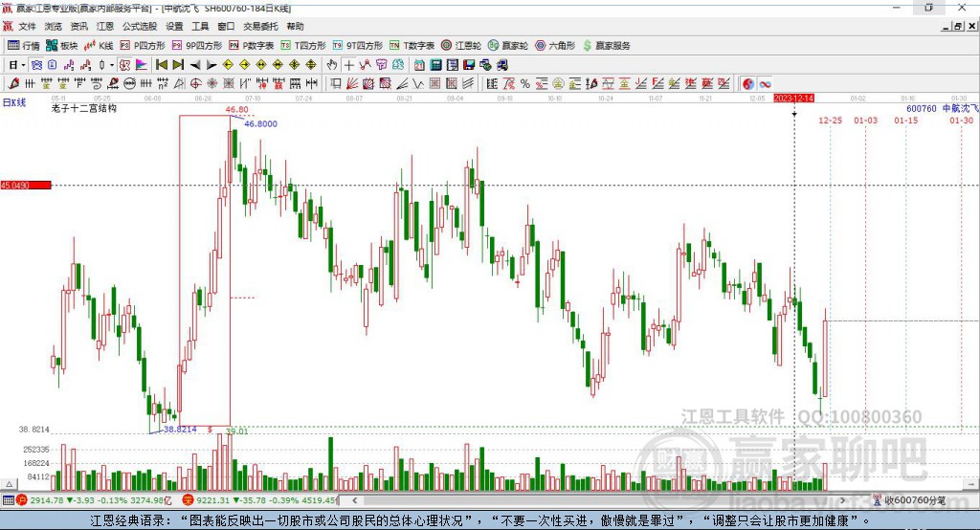The image size is (980, 530).
Task: Click the percent sign tool
Action: tap(525, 84)
